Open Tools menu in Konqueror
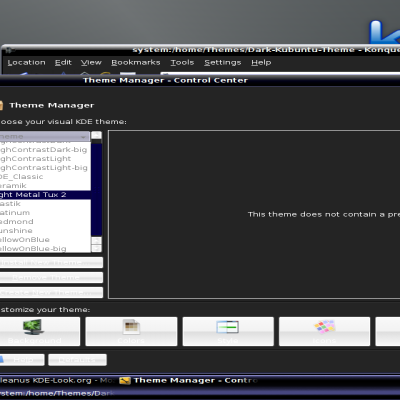 coord(182,62)
